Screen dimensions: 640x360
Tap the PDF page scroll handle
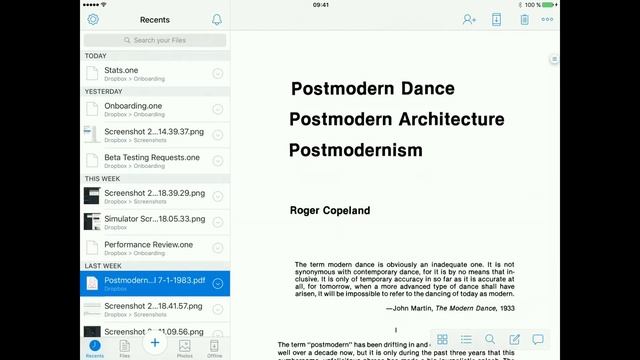(x=554, y=59)
